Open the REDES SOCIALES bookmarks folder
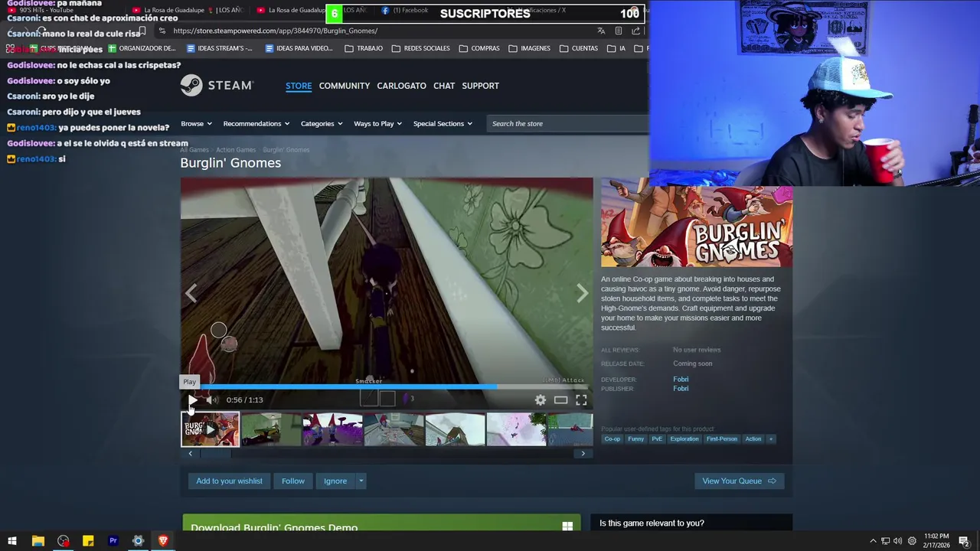 pos(420,48)
